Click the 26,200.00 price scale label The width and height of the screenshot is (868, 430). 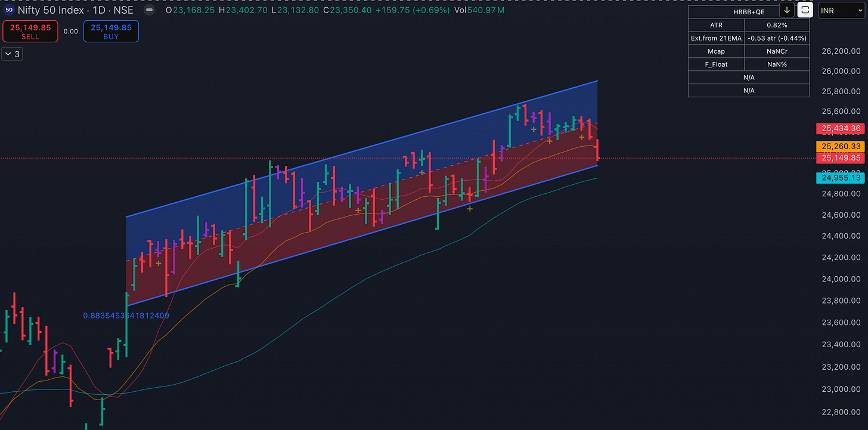841,51
